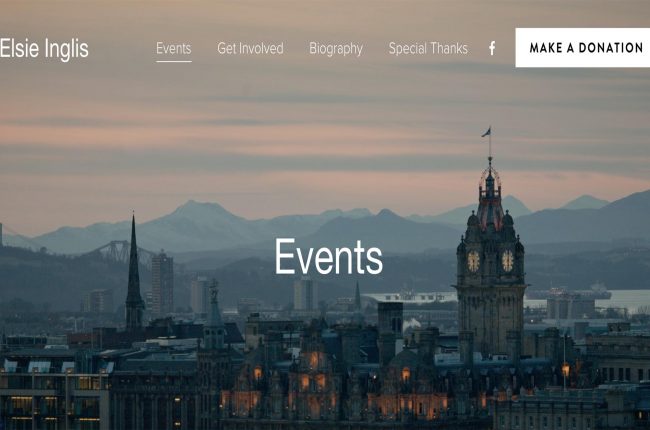Open the Facebook page icon
Screen dimensions: 650x430
[492, 49]
